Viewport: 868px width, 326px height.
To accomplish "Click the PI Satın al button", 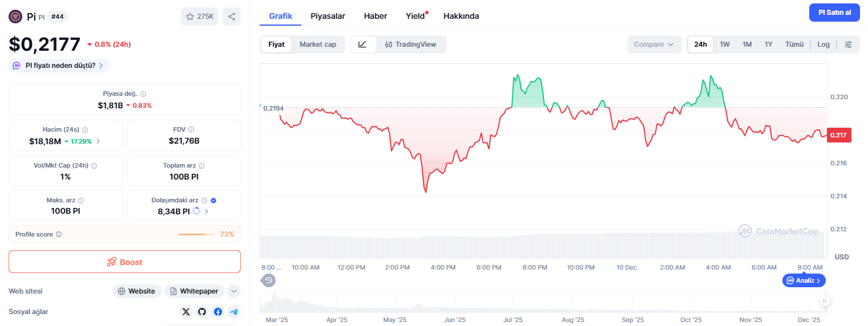I will 834,13.
